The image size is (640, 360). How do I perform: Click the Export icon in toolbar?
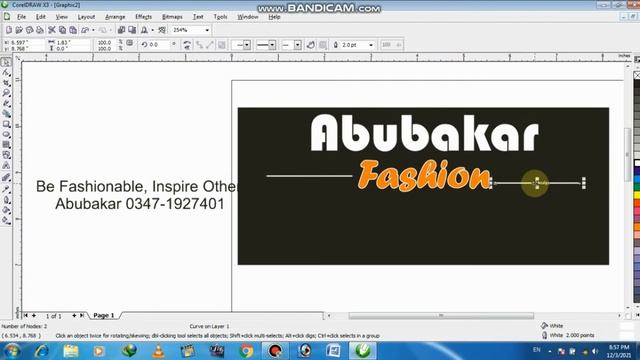[132, 30]
